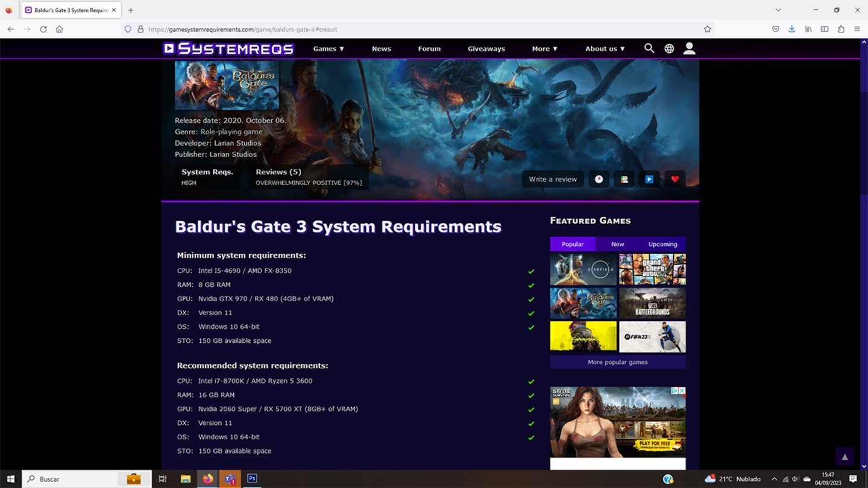Click the site padlock icon
This screenshot has height=488, width=868.
(x=140, y=29)
